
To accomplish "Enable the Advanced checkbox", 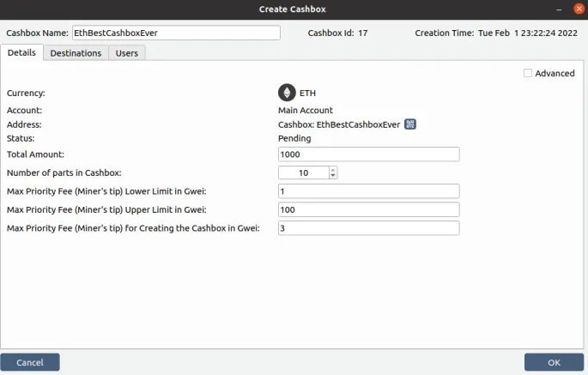I will [528, 73].
